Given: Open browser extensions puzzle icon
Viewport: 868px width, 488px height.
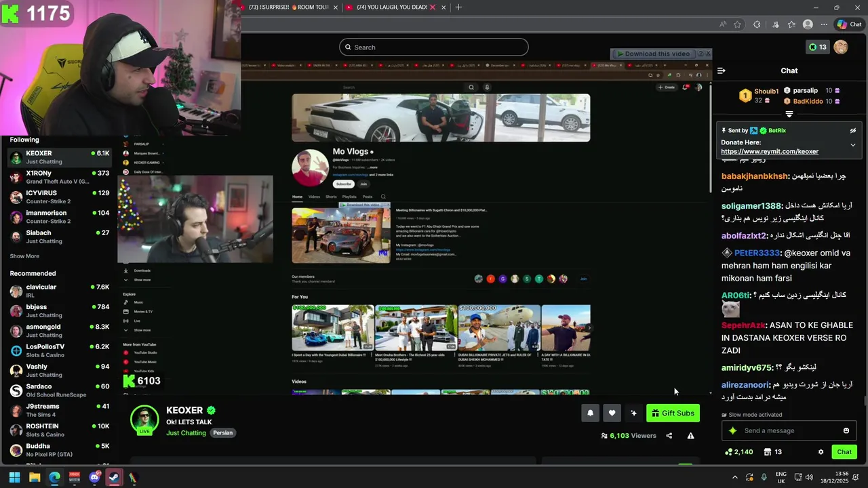Looking at the screenshot, I should 757,24.
